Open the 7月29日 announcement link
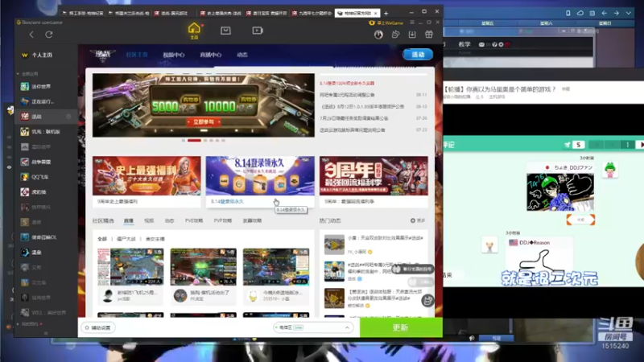The width and height of the screenshot is (644, 362). click(x=353, y=118)
